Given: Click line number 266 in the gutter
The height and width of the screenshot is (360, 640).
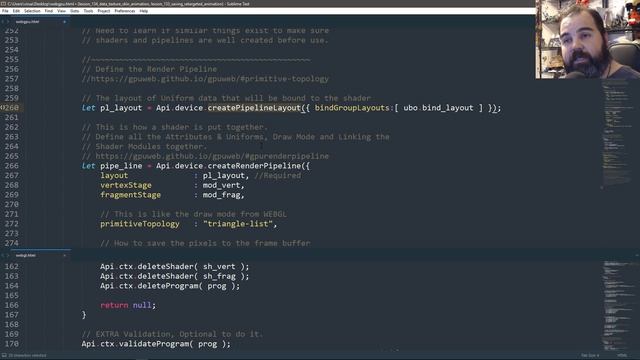Looking at the screenshot, I should [x=12, y=166].
